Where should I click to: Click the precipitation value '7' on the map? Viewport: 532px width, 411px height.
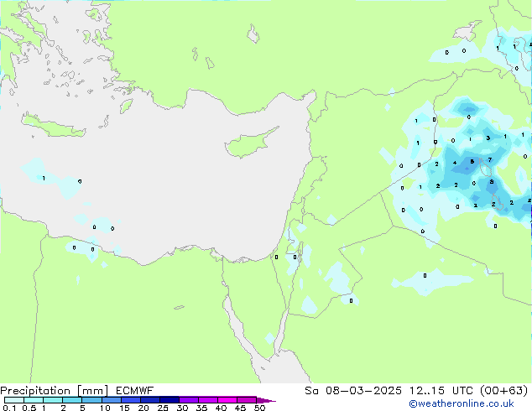[x=489, y=159]
